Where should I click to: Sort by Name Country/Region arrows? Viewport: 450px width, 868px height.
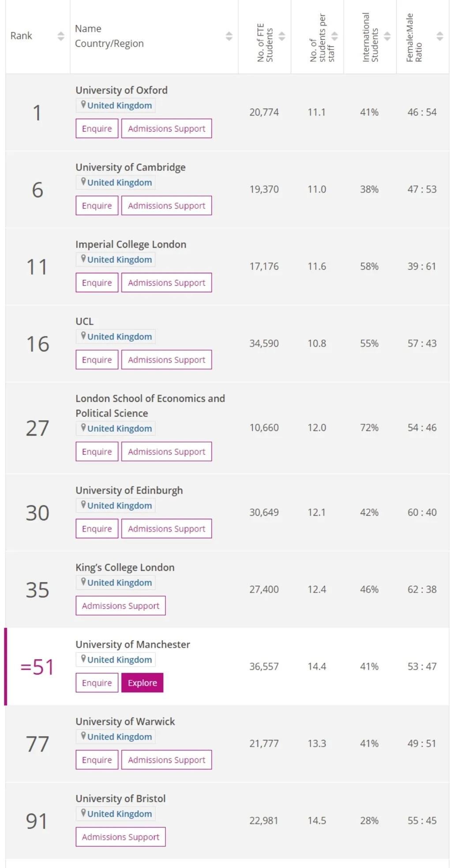(x=229, y=36)
